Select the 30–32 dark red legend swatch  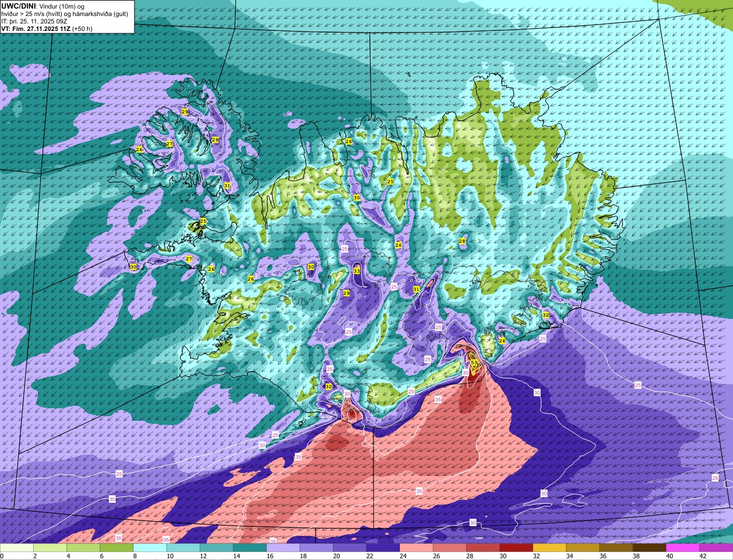[516, 548]
